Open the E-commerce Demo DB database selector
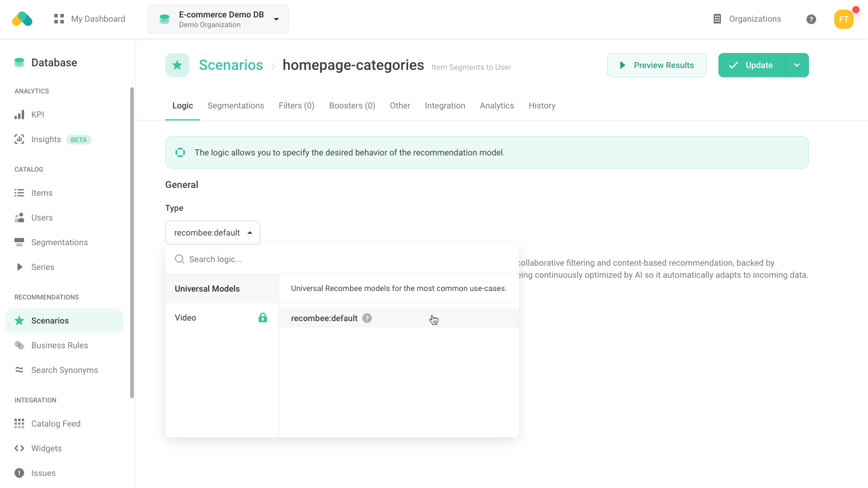This screenshot has width=868, height=488. click(x=218, y=19)
